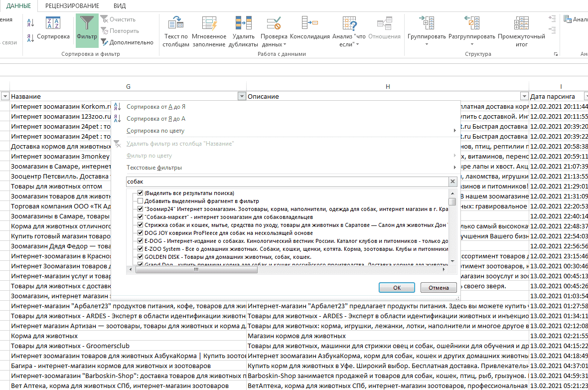Click horizontal scrollbar right arrow in list
Screen dimensions: 588x390
[443, 269]
